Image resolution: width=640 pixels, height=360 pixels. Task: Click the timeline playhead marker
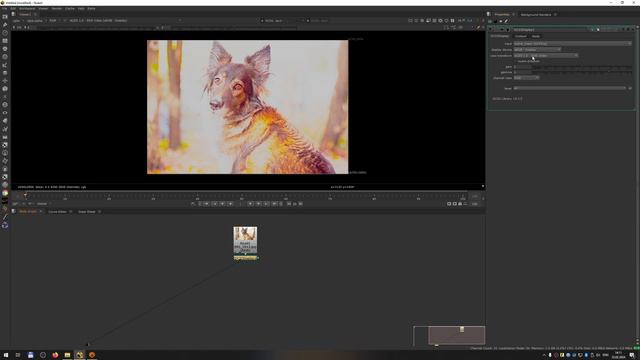tap(25, 196)
